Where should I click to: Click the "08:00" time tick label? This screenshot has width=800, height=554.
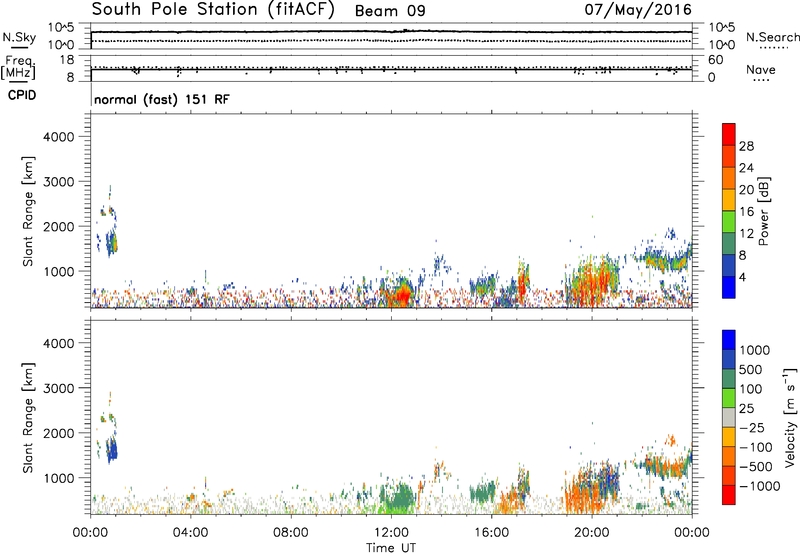(x=291, y=533)
